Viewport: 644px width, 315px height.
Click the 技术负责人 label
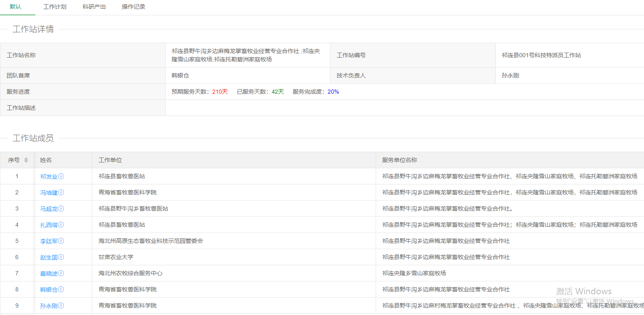351,75
